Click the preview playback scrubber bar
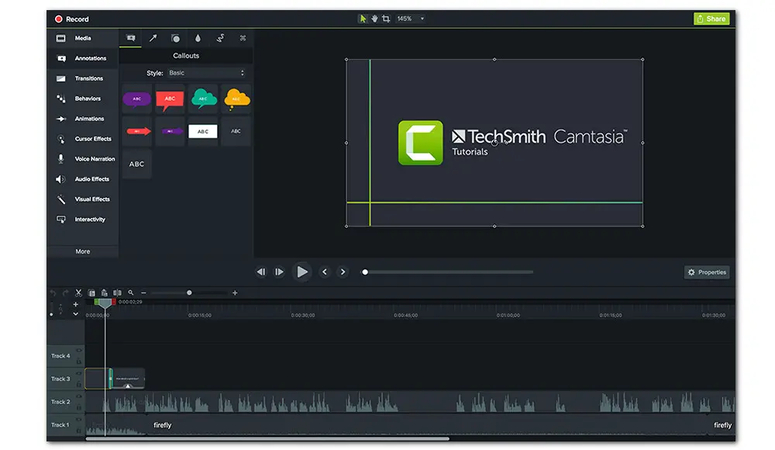The width and height of the screenshot is (775, 450). pyautogui.click(x=448, y=272)
